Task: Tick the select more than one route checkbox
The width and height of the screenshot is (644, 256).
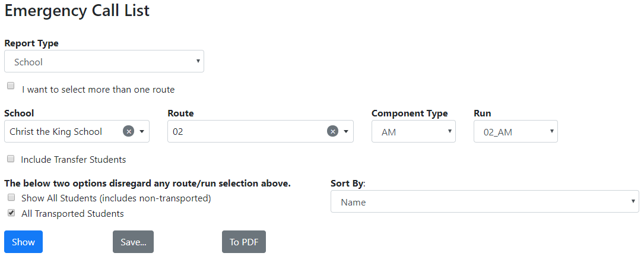Action: point(11,86)
